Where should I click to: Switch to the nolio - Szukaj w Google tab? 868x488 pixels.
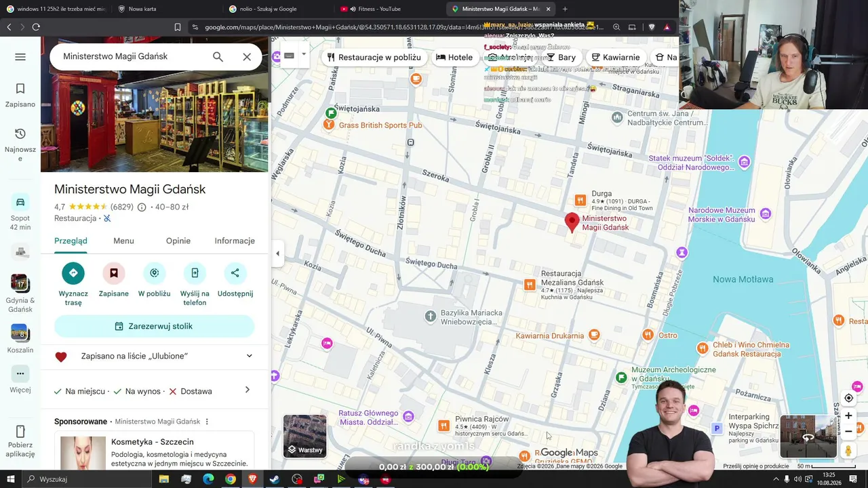coord(278,9)
